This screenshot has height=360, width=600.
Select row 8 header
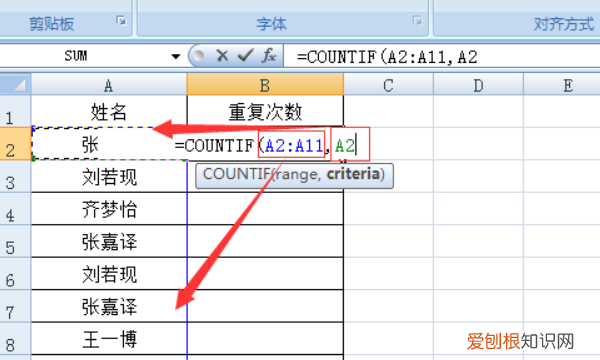(x=15, y=339)
